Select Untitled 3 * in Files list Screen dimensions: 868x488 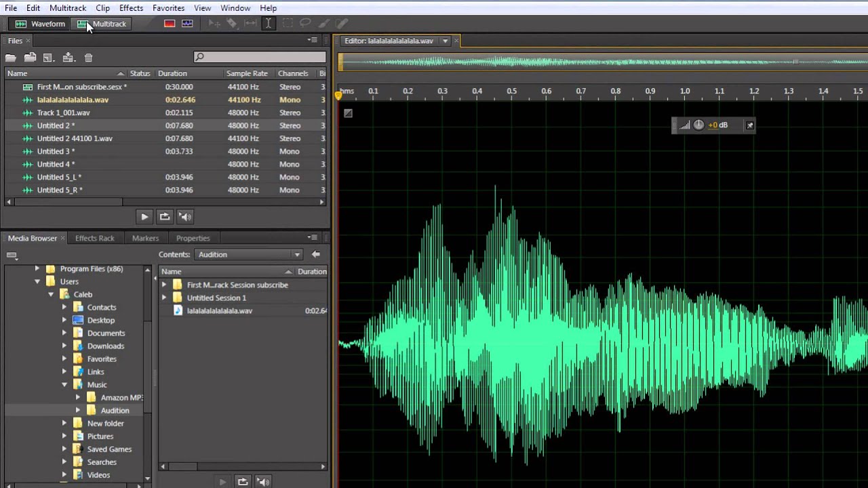click(56, 151)
